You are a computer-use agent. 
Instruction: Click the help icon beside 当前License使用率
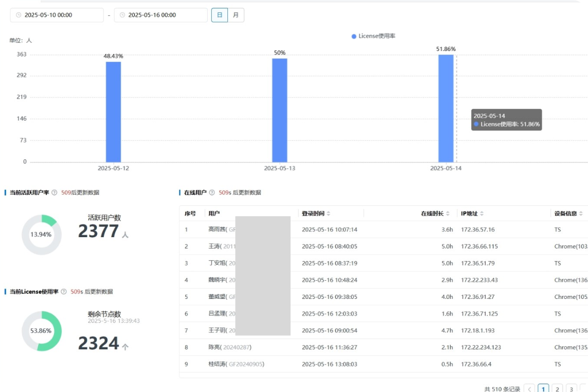pos(64,292)
